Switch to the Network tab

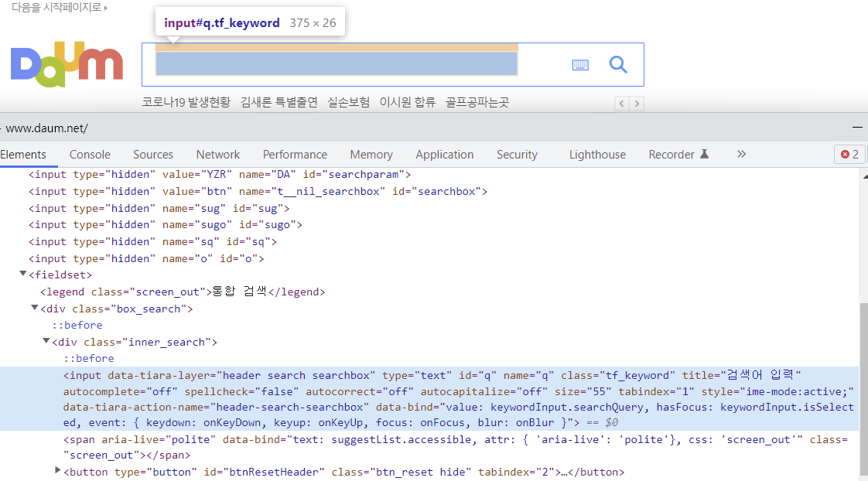click(218, 155)
